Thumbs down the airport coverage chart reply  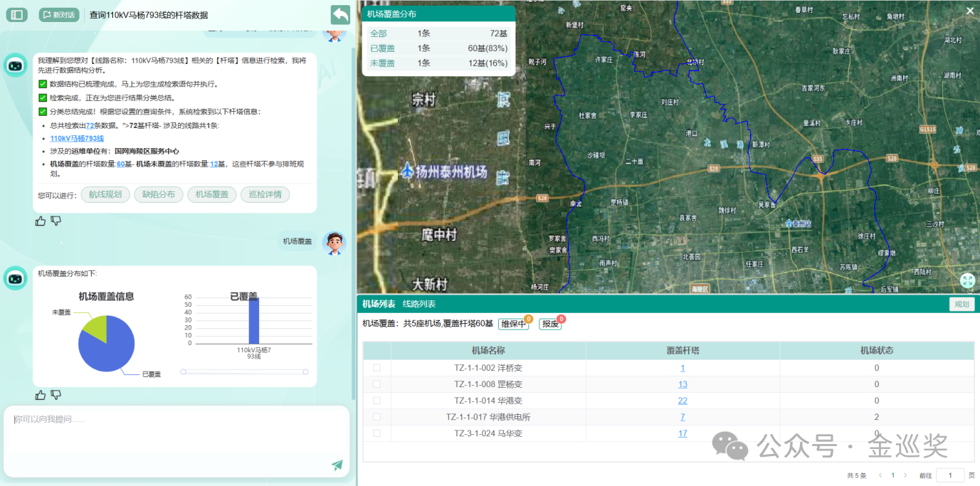pos(56,395)
